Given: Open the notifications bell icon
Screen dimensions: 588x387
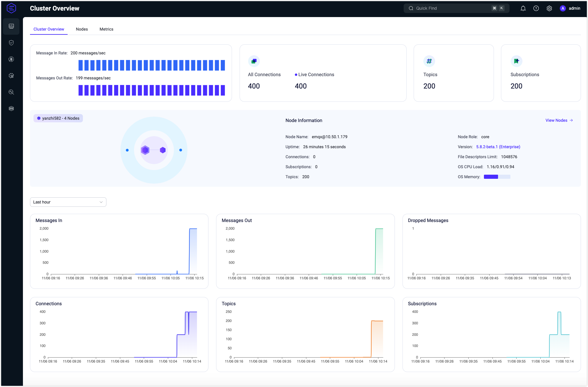Looking at the screenshot, I should 523,8.
